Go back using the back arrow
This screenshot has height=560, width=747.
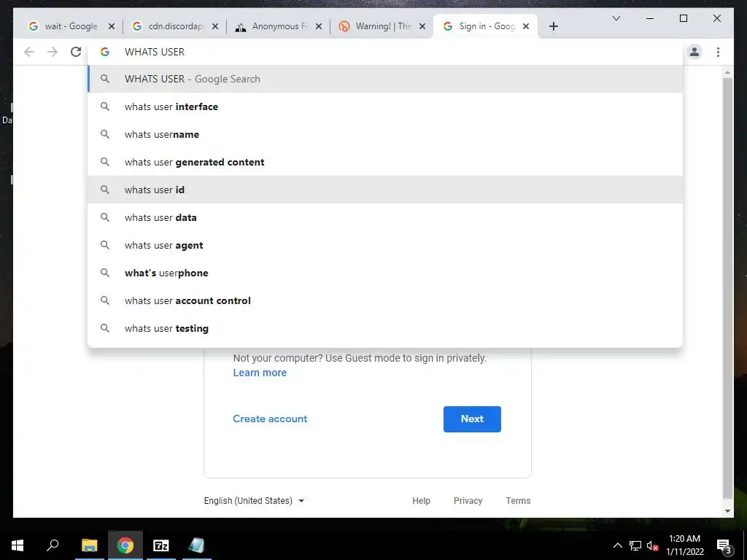click(29, 52)
